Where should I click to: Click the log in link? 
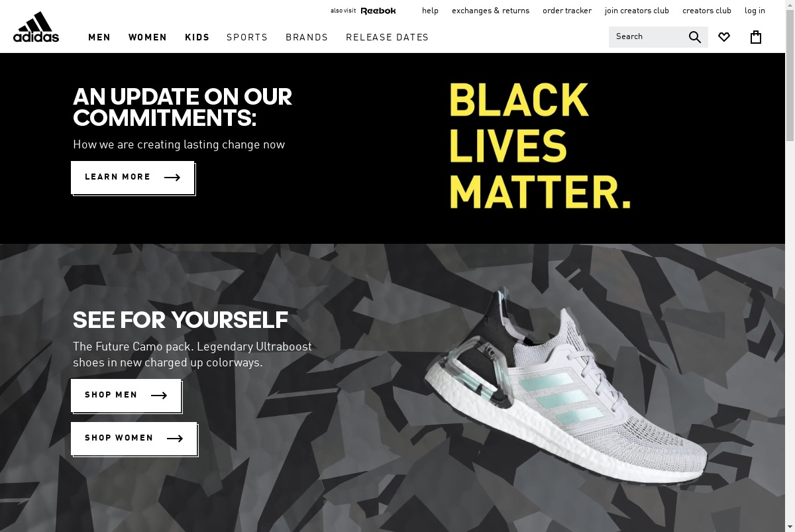pos(755,11)
